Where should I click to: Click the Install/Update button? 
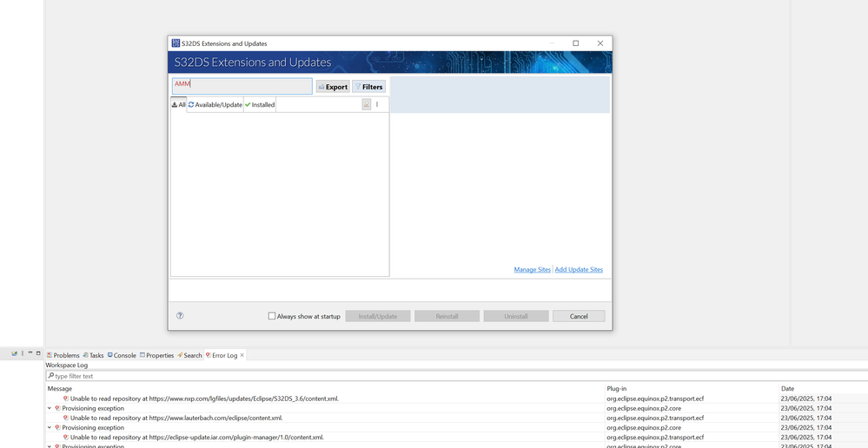[x=378, y=316]
